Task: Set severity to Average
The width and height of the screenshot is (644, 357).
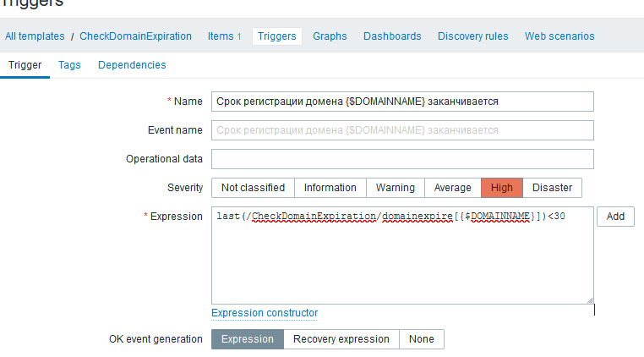Action: pos(453,188)
